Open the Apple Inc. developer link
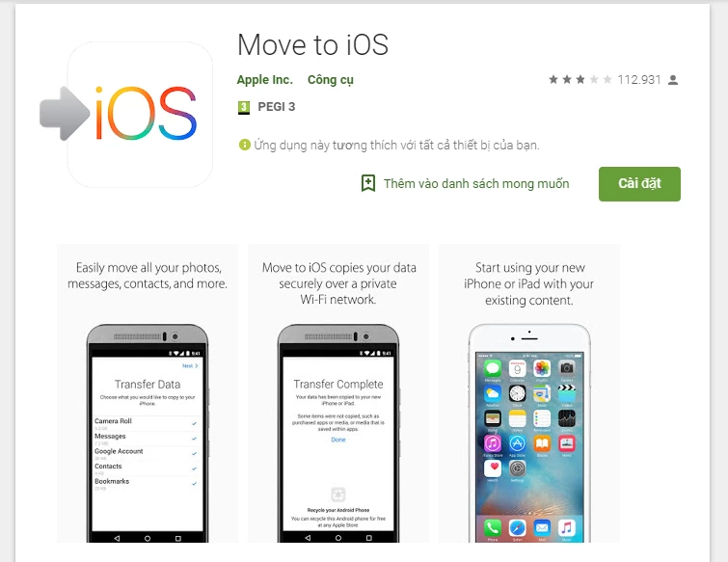This screenshot has height=562, width=728. tap(264, 80)
